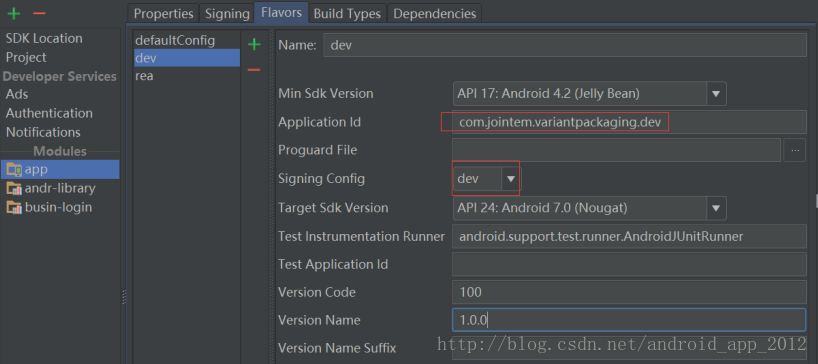Open the Target Sdk Version dropdown arrow
The width and height of the screenshot is (818, 364).
click(716, 208)
